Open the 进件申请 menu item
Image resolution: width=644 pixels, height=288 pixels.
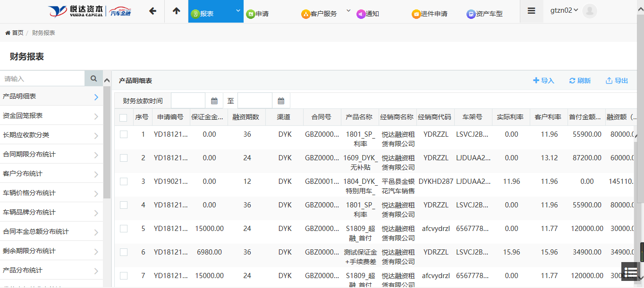coord(430,14)
